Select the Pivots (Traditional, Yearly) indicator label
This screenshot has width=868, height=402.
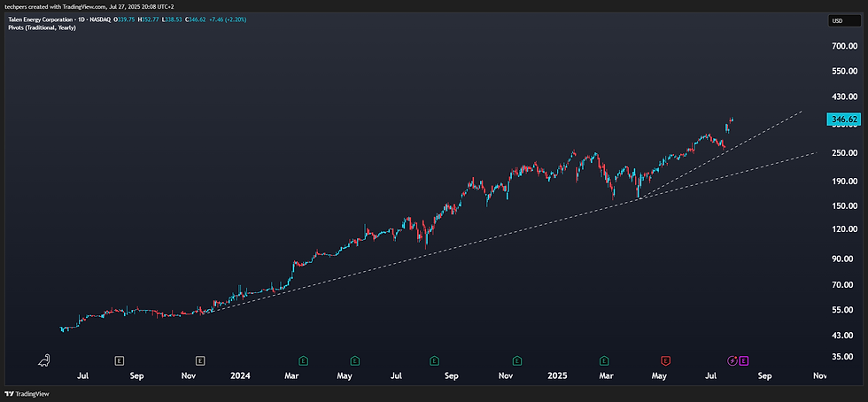[43, 27]
